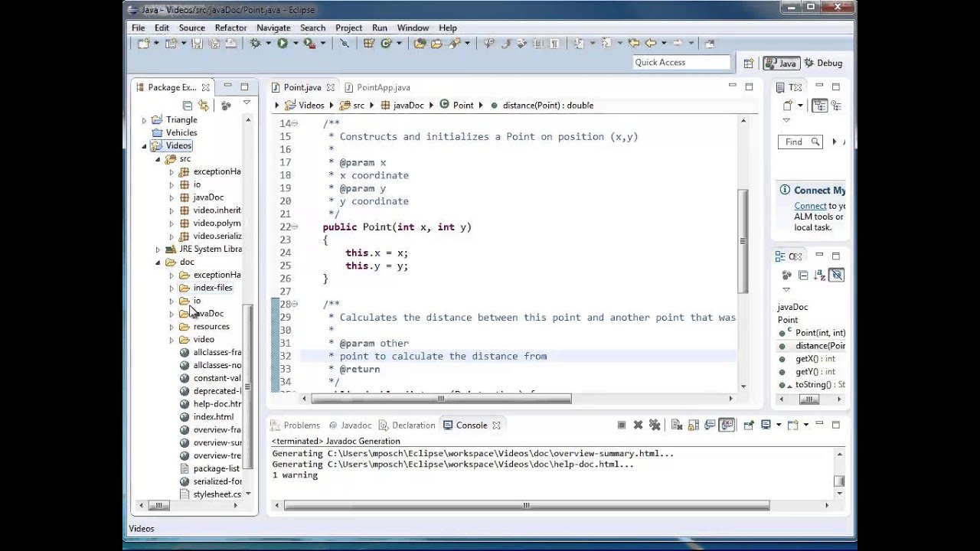The width and height of the screenshot is (980, 551).
Task: Click inside the Quick Access field
Action: pyautogui.click(x=681, y=63)
